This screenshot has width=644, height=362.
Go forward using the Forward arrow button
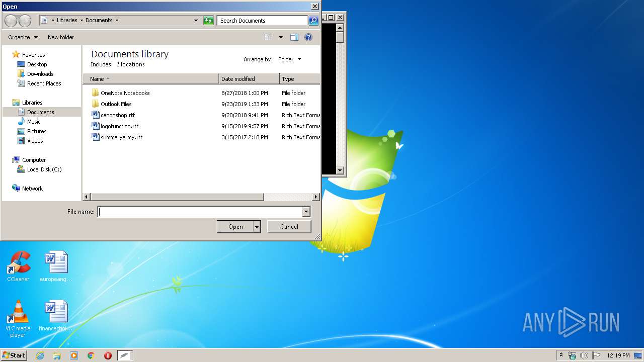(x=25, y=21)
